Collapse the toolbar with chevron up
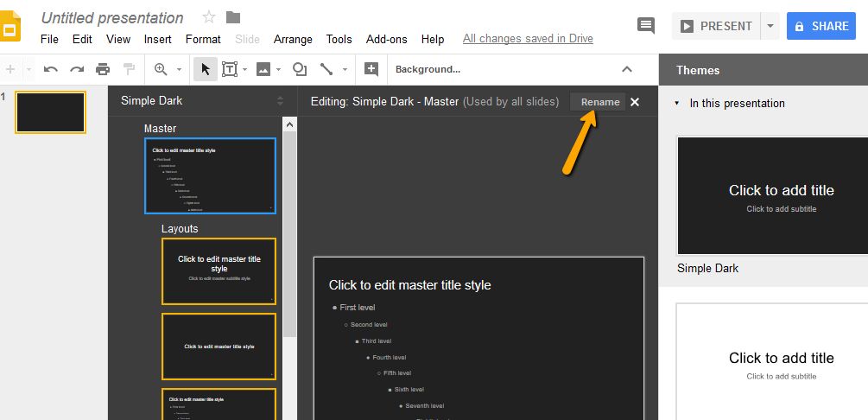 pos(627,69)
